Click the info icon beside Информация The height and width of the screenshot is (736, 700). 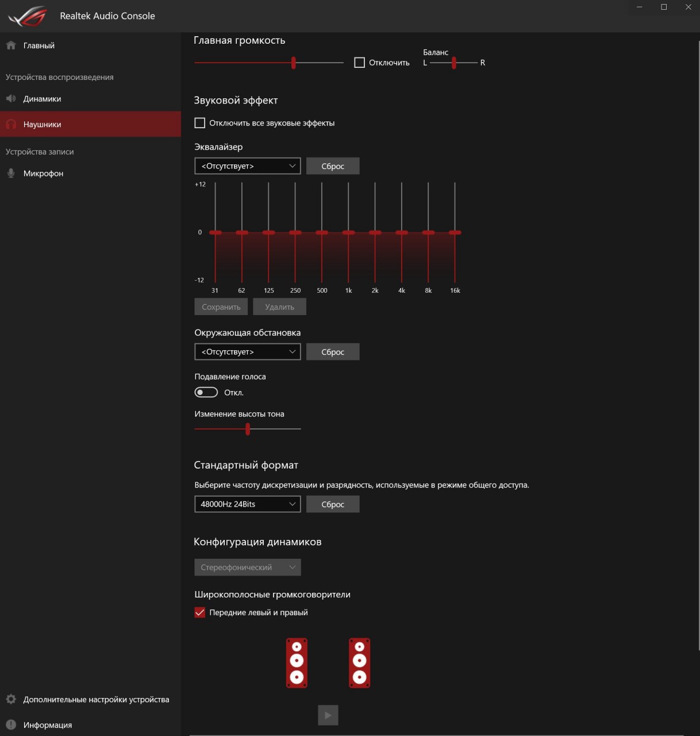coord(11,724)
